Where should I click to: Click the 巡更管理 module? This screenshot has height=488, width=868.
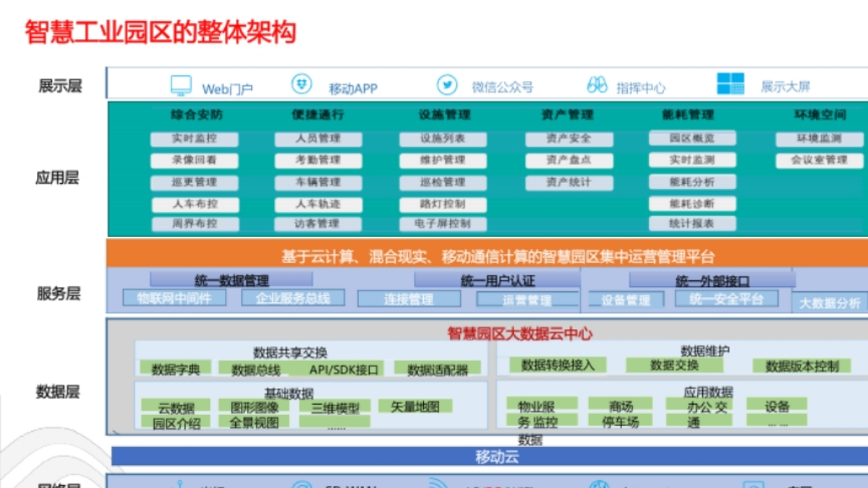click(x=195, y=182)
